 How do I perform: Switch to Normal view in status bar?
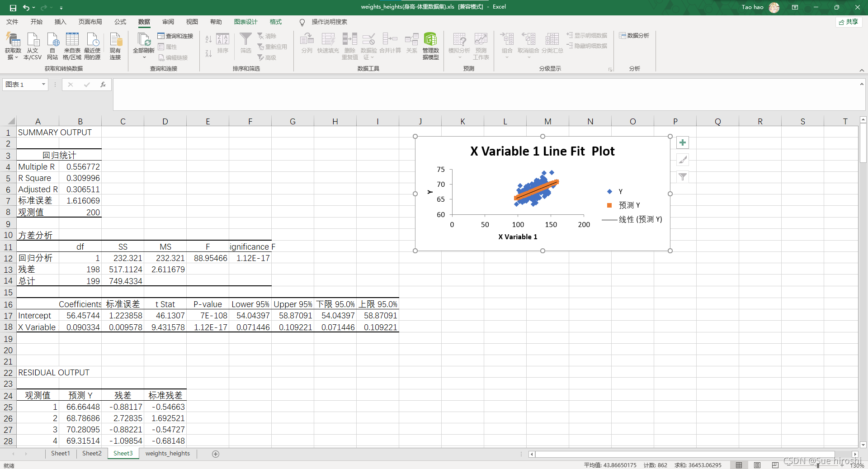739,465
